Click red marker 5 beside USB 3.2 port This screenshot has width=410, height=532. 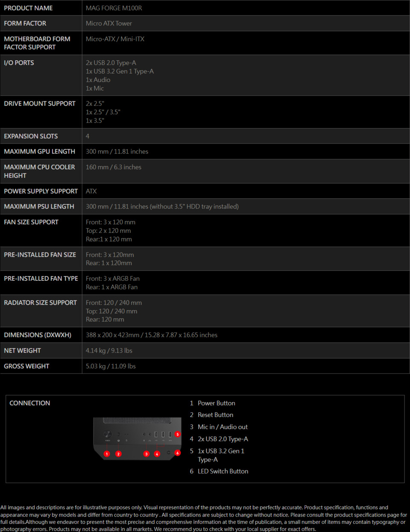[178, 434]
